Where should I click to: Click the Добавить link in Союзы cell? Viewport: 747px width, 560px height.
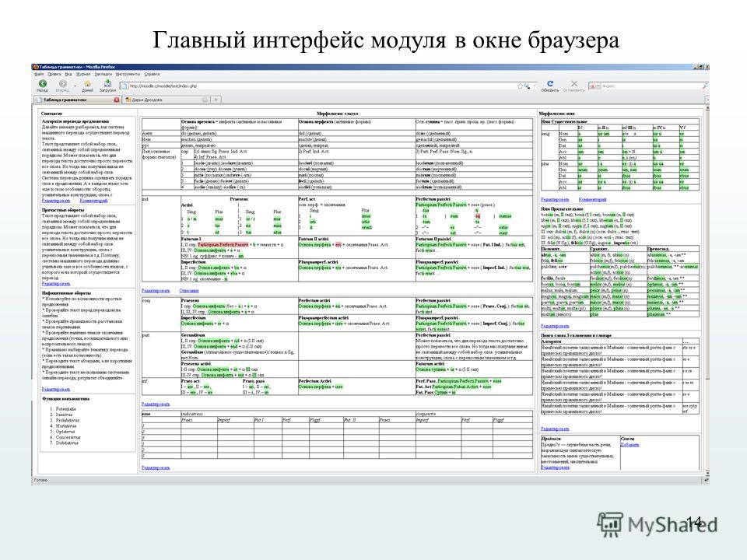click(x=630, y=445)
